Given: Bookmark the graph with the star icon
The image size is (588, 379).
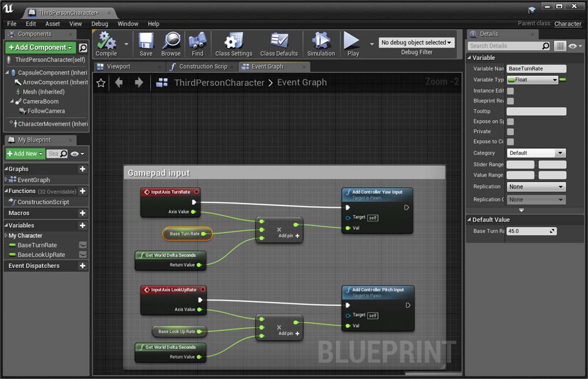Looking at the screenshot, I should (101, 83).
